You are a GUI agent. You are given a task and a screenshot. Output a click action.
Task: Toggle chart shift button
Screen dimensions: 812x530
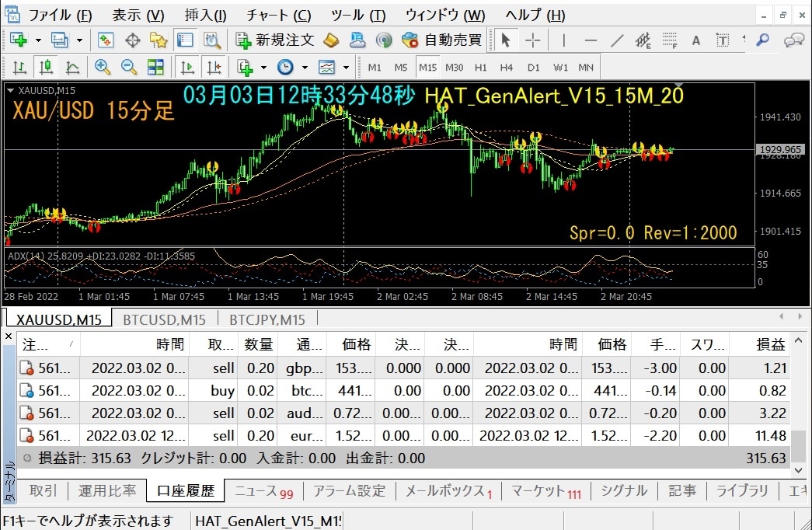pos(214,67)
